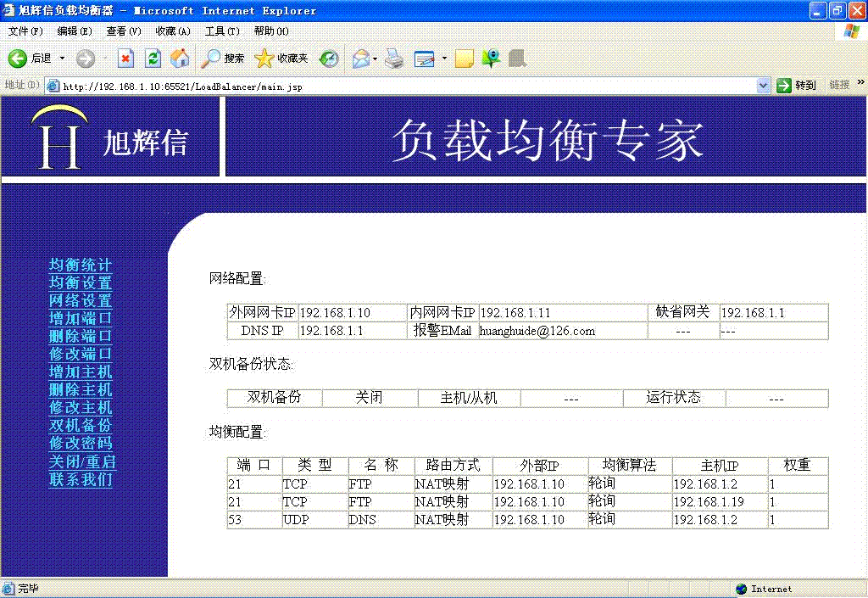Open Search with the magnifier icon
Viewport: 868px width, 598px height.
tap(210, 59)
